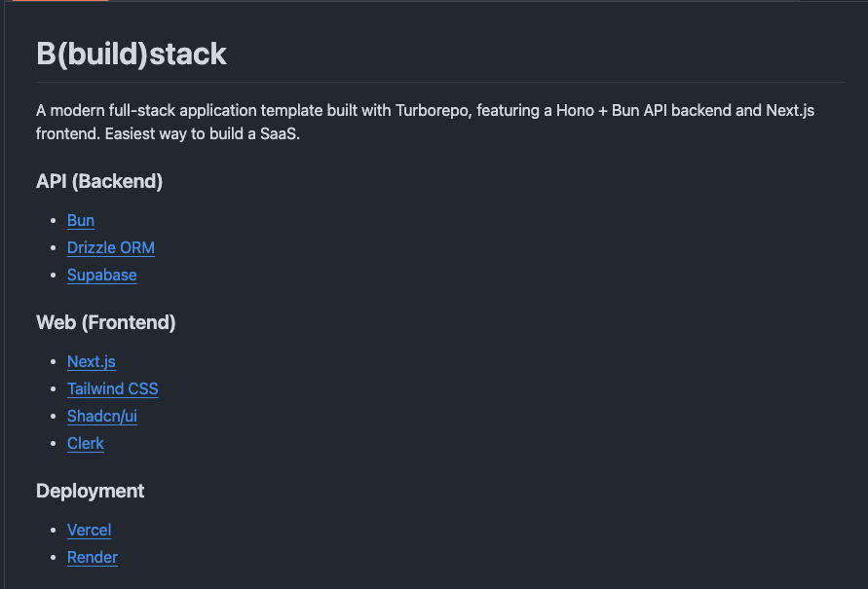Click the B(build)stack main heading
The image size is (868, 589).
pyautogui.click(x=132, y=54)
